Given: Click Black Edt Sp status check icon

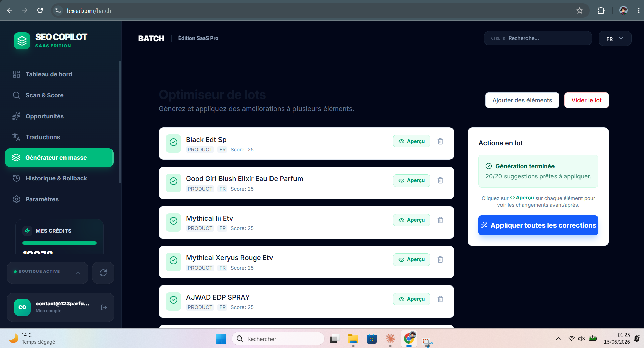Looking at the screenshot, I should coord(173,142).
